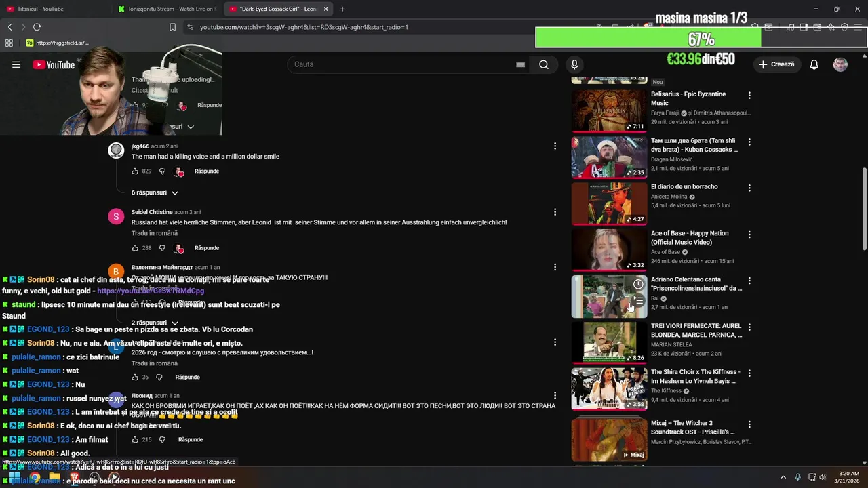Click the Creează button
Screen dimensions: 868x488
click(x=776, y=64)
